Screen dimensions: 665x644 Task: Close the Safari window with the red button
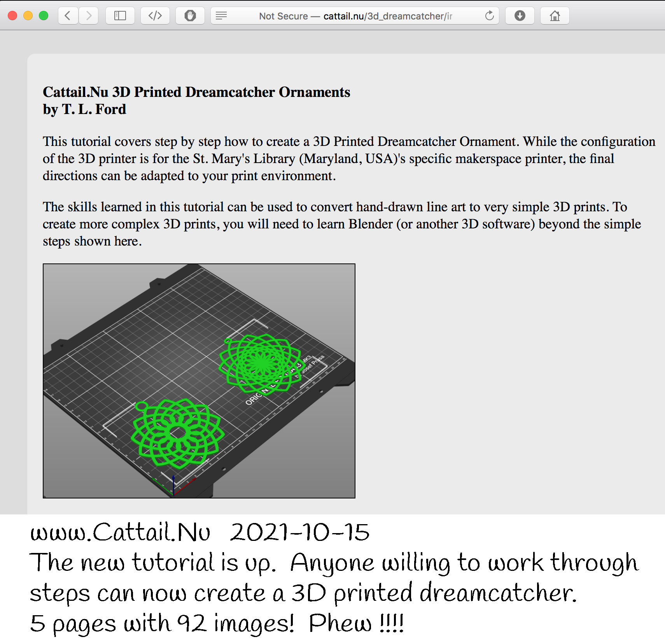click(12, 16)
